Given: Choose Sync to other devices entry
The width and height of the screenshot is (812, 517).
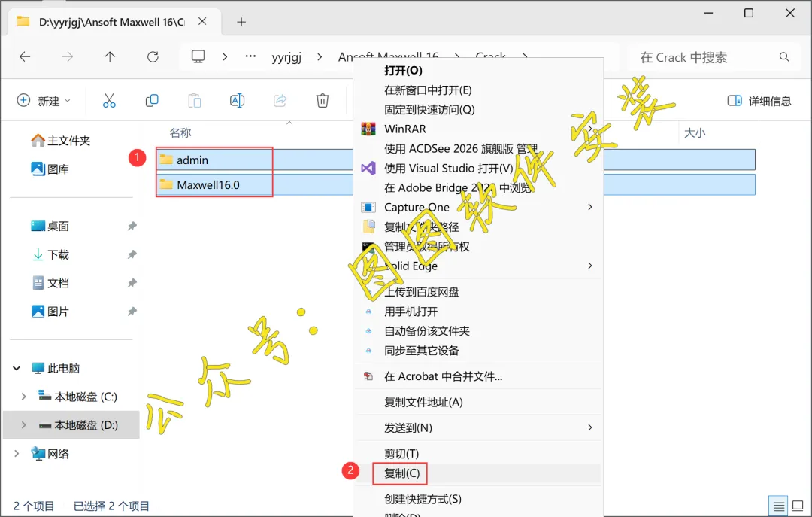Looking at the screenshot, I should [x=477, y=351].
